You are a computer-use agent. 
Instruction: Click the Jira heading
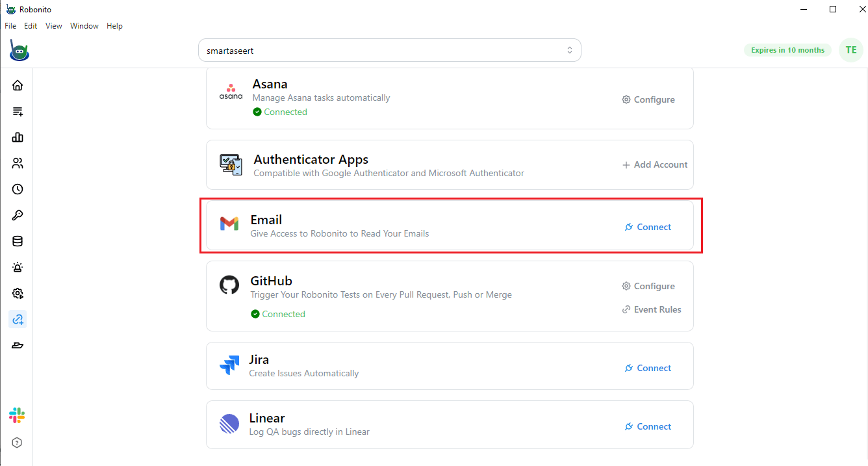pos(259,359)
